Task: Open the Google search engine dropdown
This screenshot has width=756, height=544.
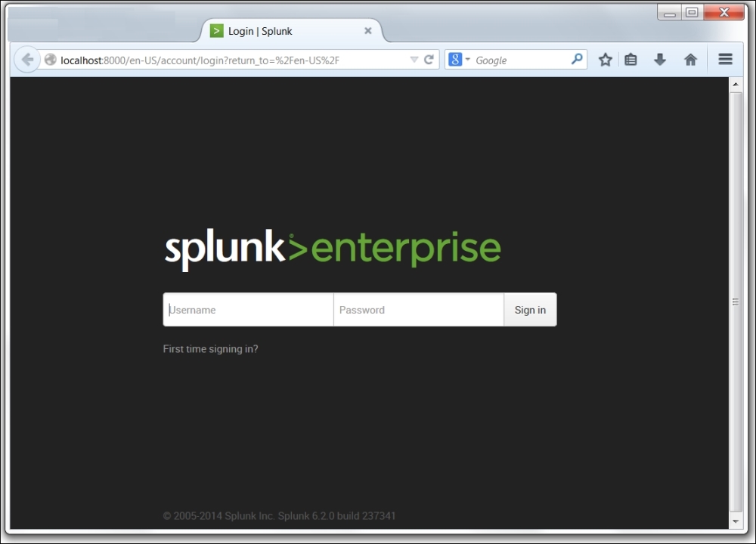Action: [459, 60]
